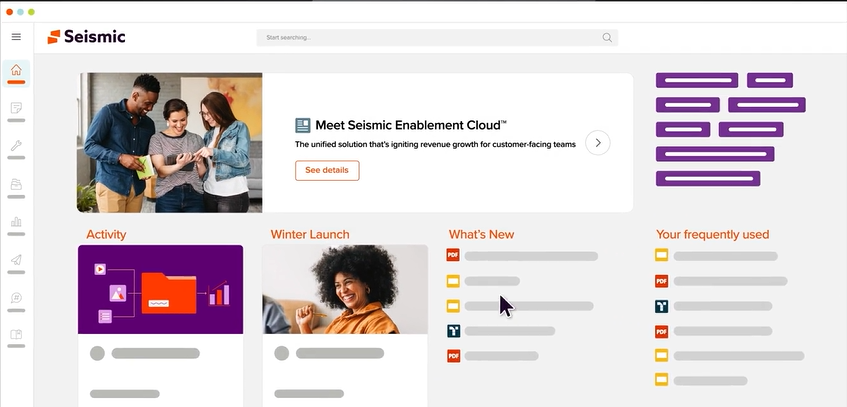Image resolution: width=847 pixels, height=407 pixels.
Task: Click the avatar circle in Winter Launch card
Action: coord(281,353)
